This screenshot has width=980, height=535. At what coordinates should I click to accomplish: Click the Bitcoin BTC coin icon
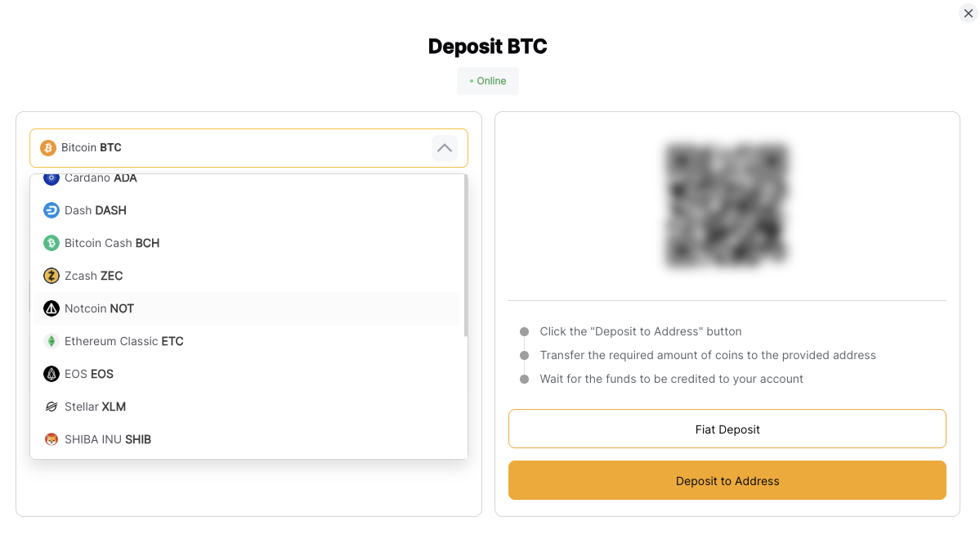(48, 148)
